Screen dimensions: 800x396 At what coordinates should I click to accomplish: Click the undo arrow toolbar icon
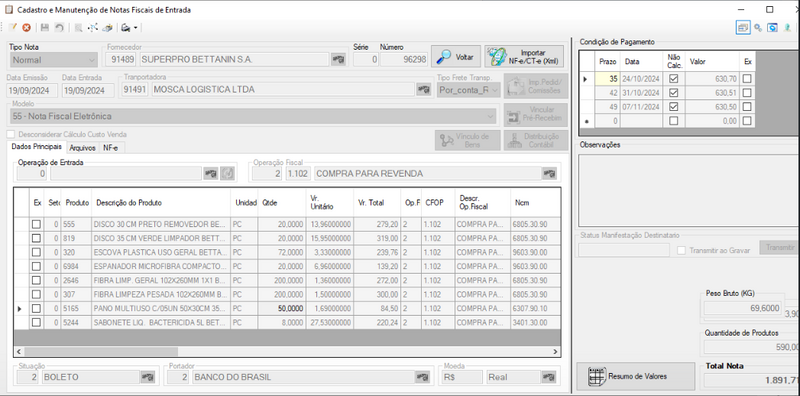pyautogui.click(x=59, y=28)
